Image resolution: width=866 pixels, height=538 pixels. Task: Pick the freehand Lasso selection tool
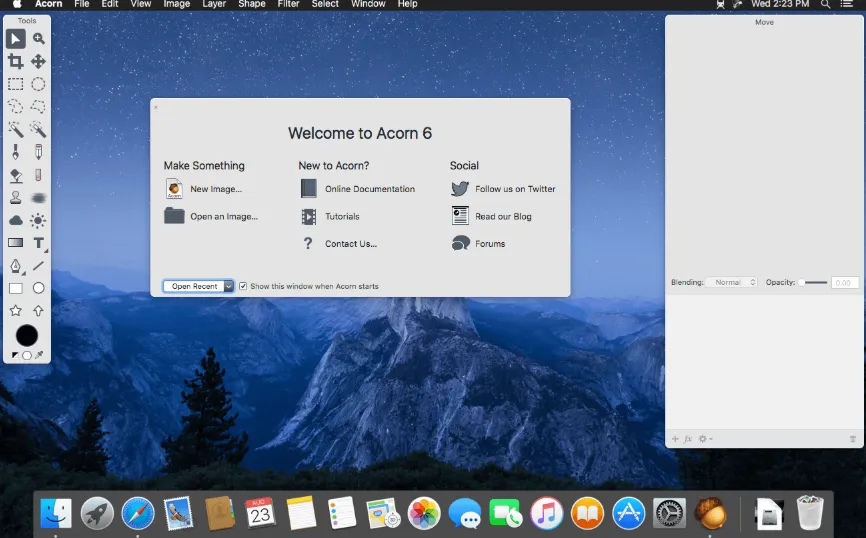[x=15, y=106]
